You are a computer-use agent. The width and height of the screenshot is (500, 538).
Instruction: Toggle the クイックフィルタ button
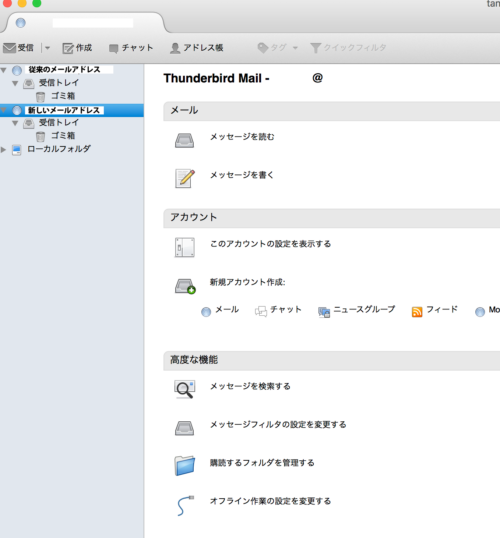pos(348,48)
